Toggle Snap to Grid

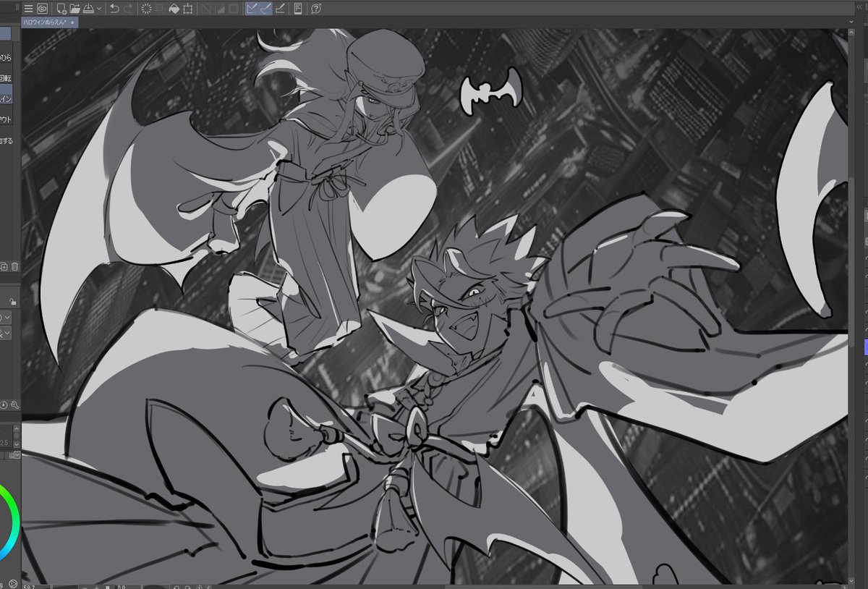click(x=280, y=9)
